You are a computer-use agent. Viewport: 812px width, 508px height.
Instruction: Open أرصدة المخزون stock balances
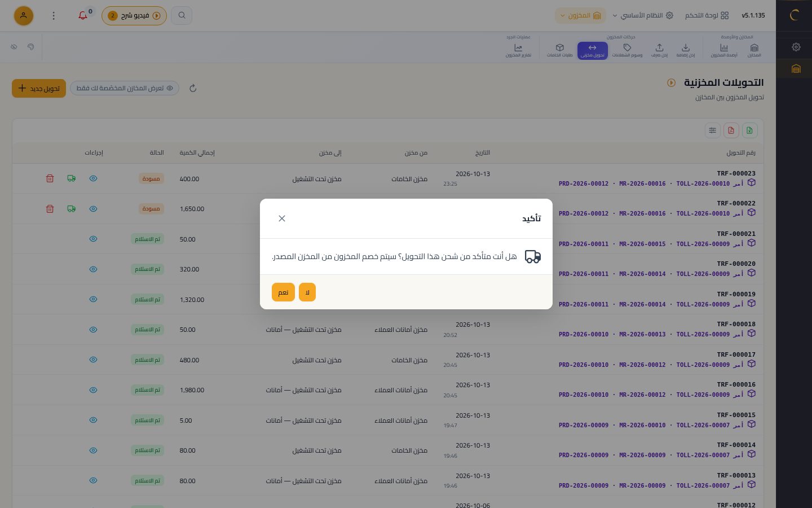724,50
